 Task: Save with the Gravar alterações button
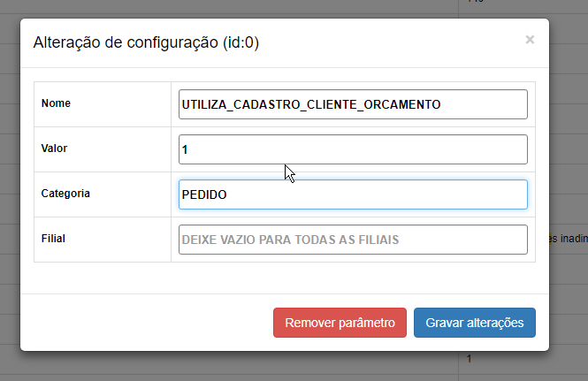[x=474, y=323]
